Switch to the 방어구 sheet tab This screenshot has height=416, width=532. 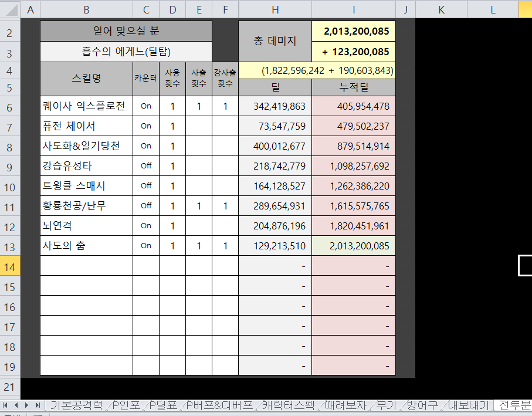tap(422, 405)
